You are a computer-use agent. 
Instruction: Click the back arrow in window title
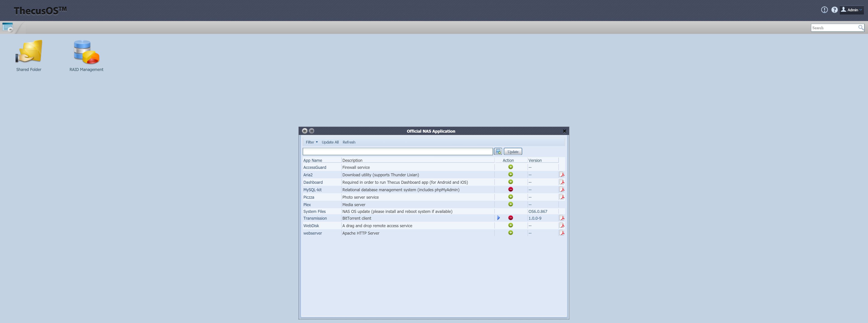point(305,131)
